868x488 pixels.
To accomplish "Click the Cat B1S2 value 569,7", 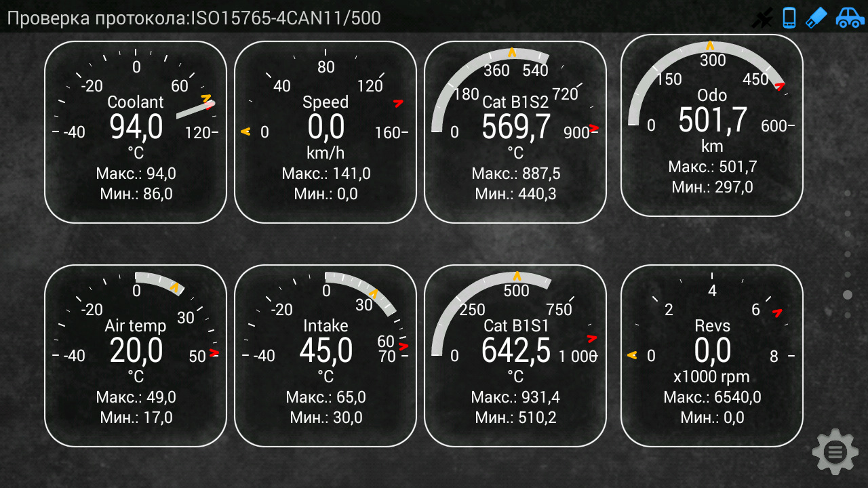I will pos(516,127).
